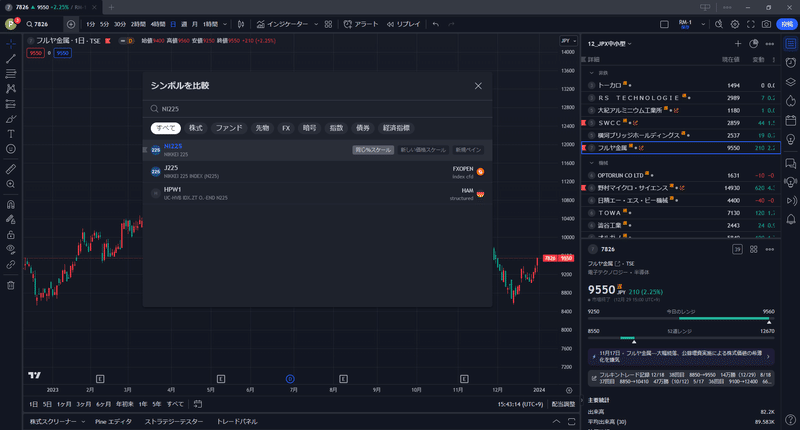Image resolution: width=800 pixels, height=430 pixels.
Task: Open the Pine エディタ tab
Action: click(113, 421)
